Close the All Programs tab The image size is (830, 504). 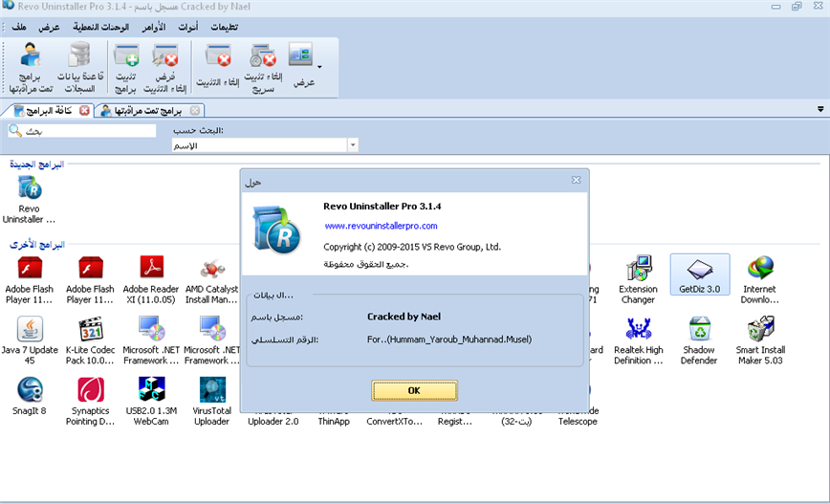coord(84,111)
